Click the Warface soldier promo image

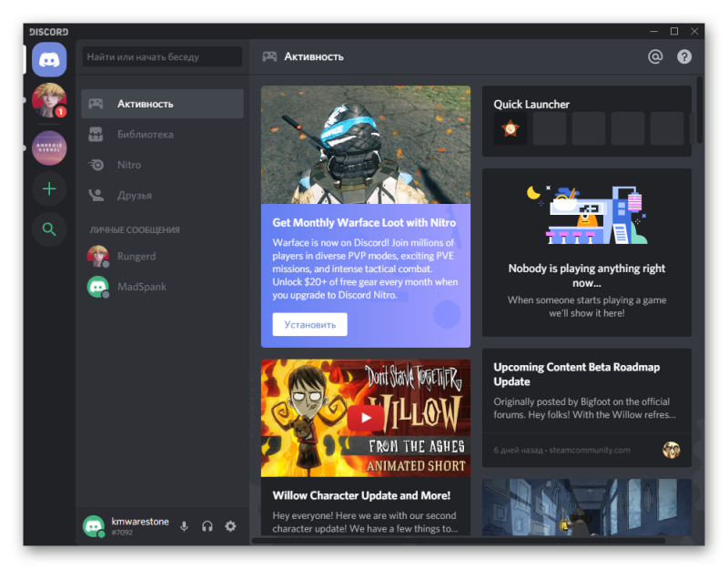366,145
